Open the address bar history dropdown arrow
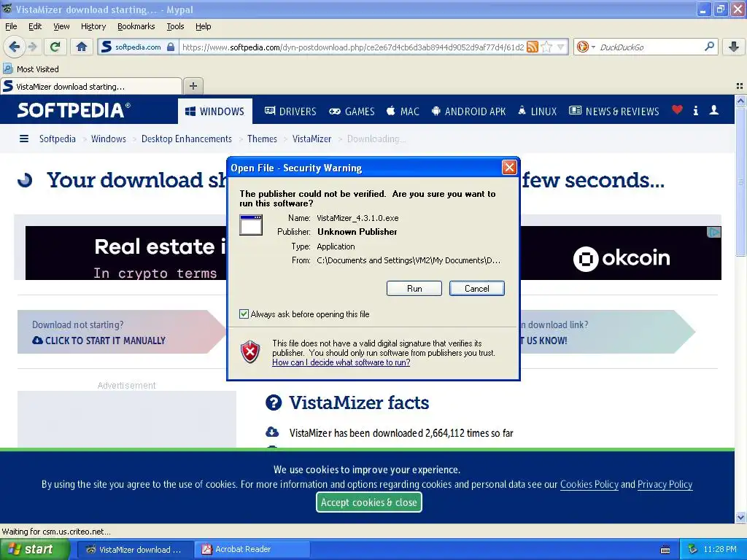The width and height of the screenshot is (747, 560). pos(561,47)
